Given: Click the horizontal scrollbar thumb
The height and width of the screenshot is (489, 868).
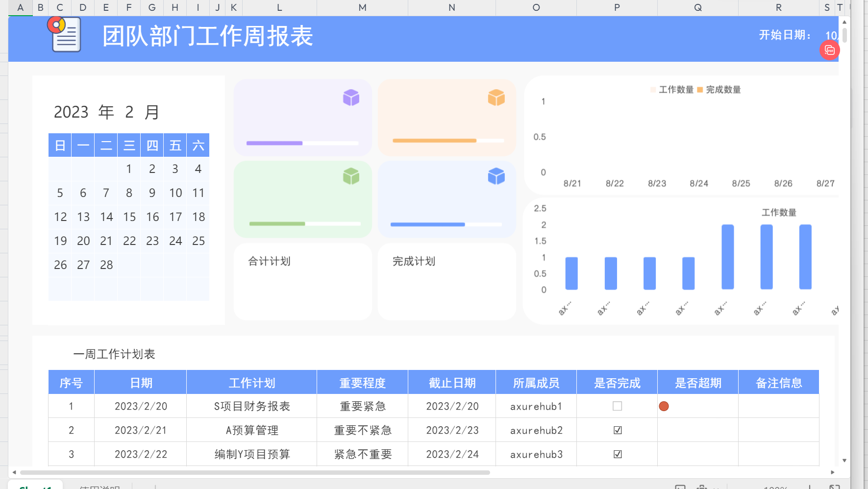Looking at the screenshot, I should point(255,472).
